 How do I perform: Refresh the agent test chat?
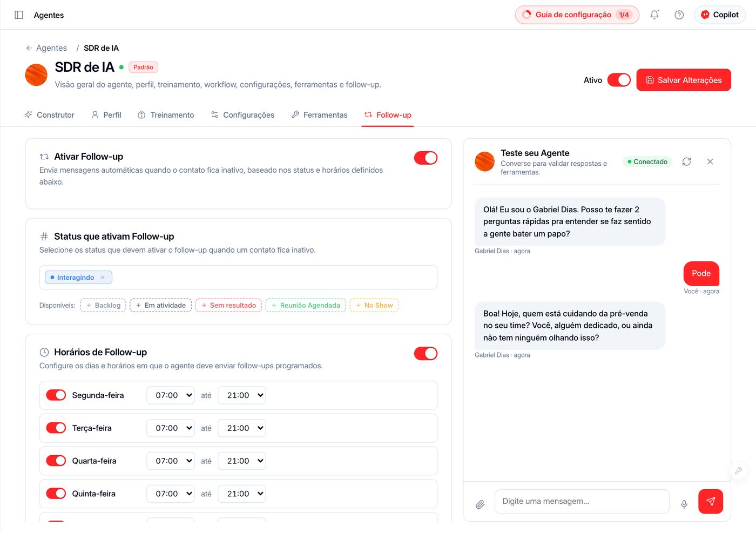[686, 161]
